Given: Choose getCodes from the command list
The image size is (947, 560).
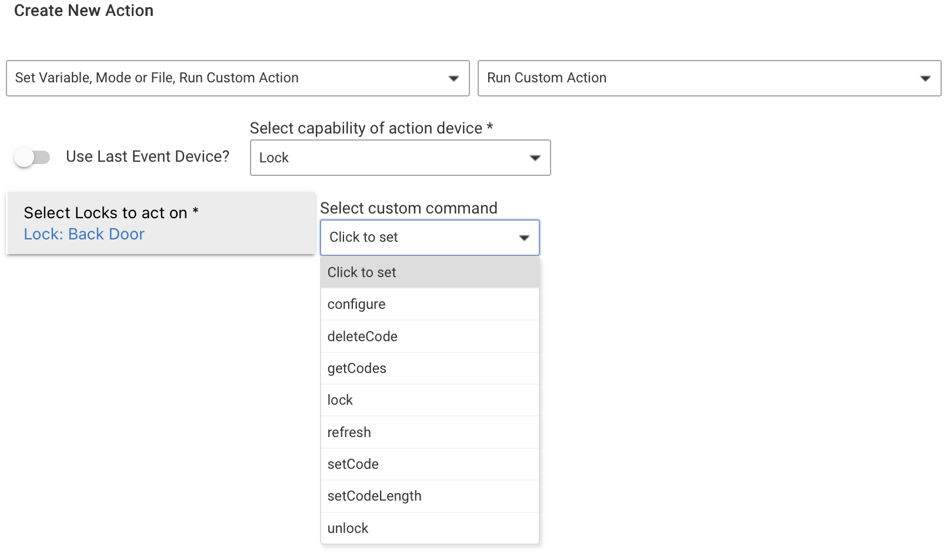Looking at the screenshot, I should [x=357, y=368].
